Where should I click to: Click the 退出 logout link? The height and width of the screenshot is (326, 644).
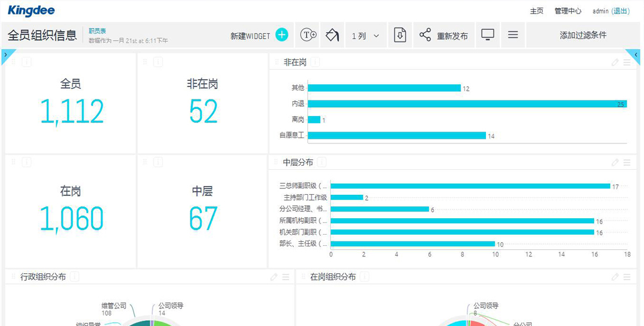tap(620, 11)
